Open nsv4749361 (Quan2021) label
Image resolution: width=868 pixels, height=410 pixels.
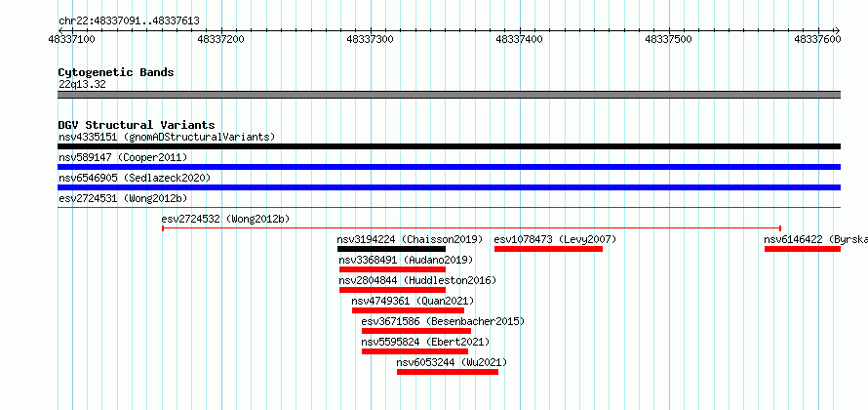[413, 301]
